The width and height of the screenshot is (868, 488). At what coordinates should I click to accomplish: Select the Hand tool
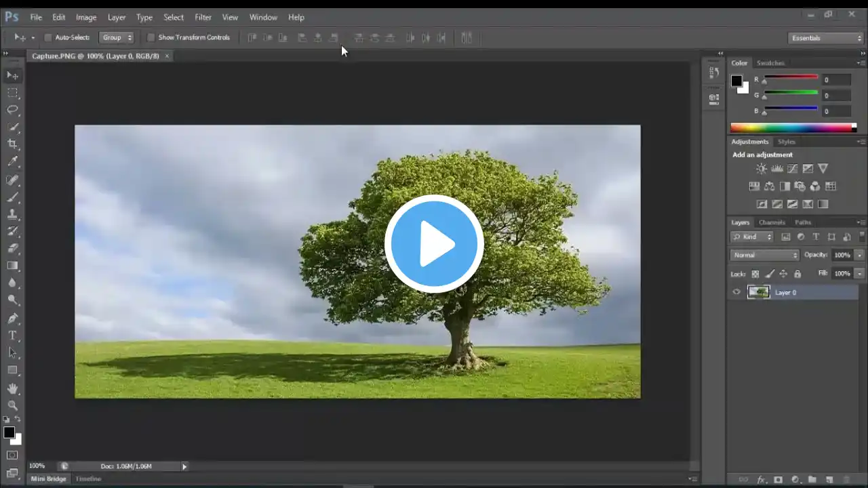click(12, 388)
